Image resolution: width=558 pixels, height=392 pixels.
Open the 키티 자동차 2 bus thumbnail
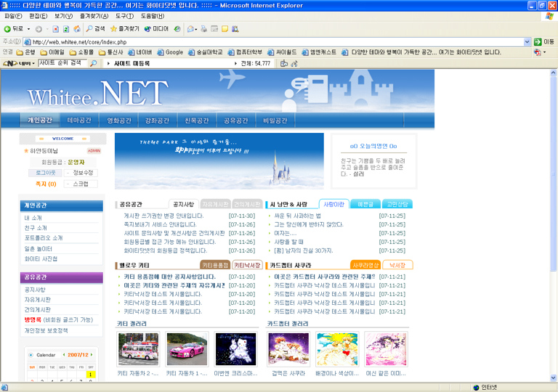point(138,349)
